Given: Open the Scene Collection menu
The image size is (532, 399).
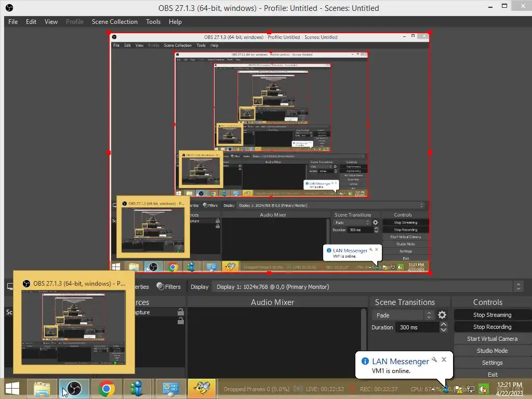Looking at the screenshot, I should [x=115, y=22].
